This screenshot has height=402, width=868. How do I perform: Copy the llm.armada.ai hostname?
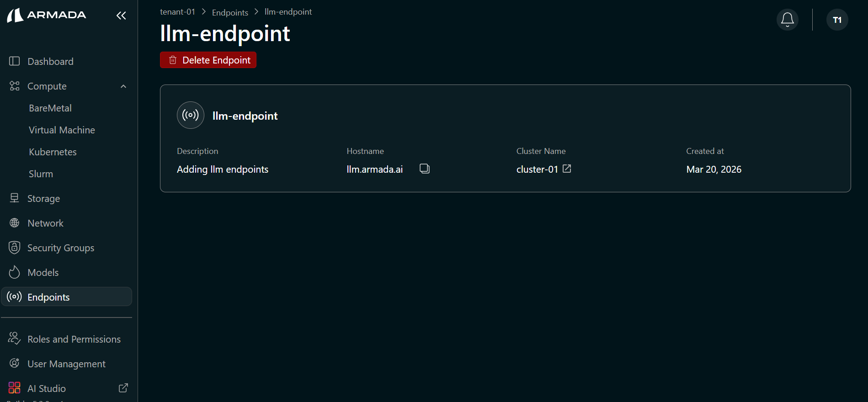pyautogui.click(x=425, y=169)
